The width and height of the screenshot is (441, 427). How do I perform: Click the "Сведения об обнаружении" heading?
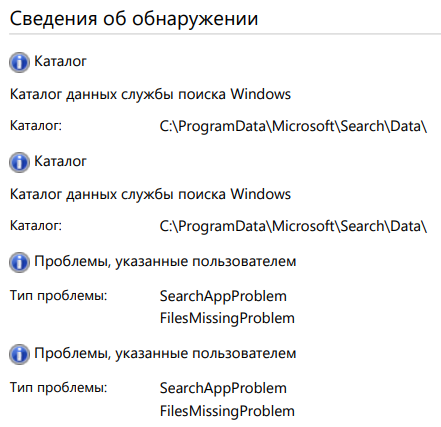pyautogui.click(x=134, y=19)
